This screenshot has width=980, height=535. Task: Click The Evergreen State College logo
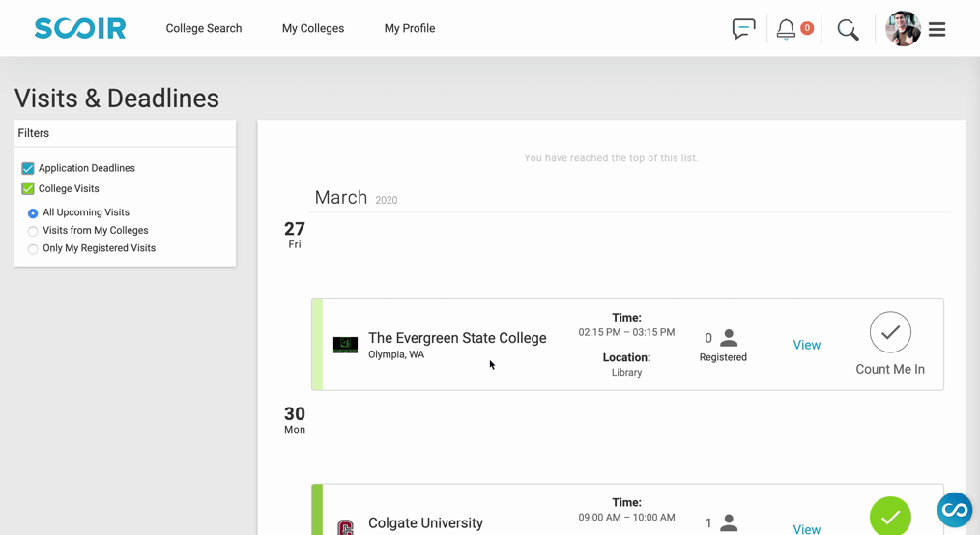(x=345, y=345)
